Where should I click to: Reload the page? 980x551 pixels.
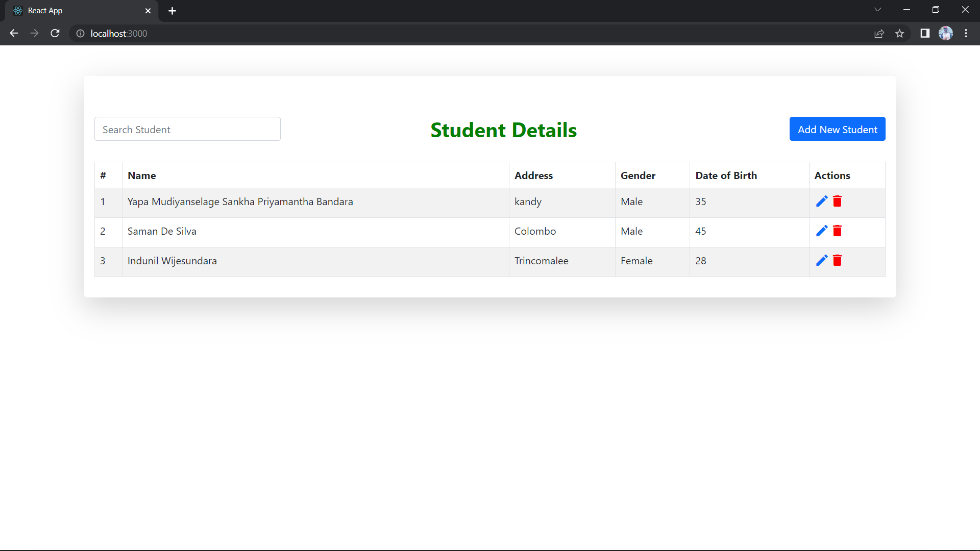point(55,33)
